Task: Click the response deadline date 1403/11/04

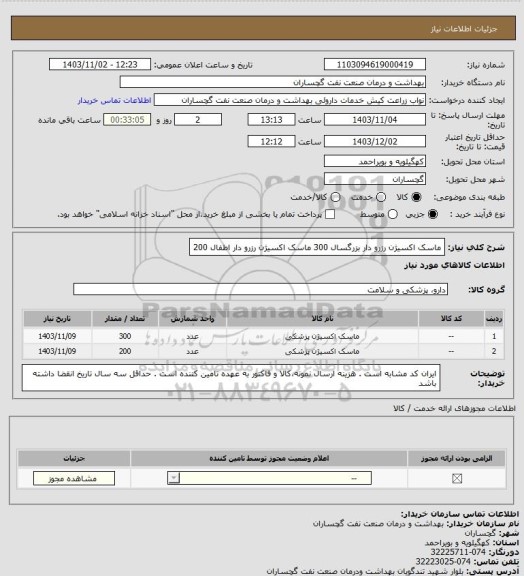Action: [375, 119]
